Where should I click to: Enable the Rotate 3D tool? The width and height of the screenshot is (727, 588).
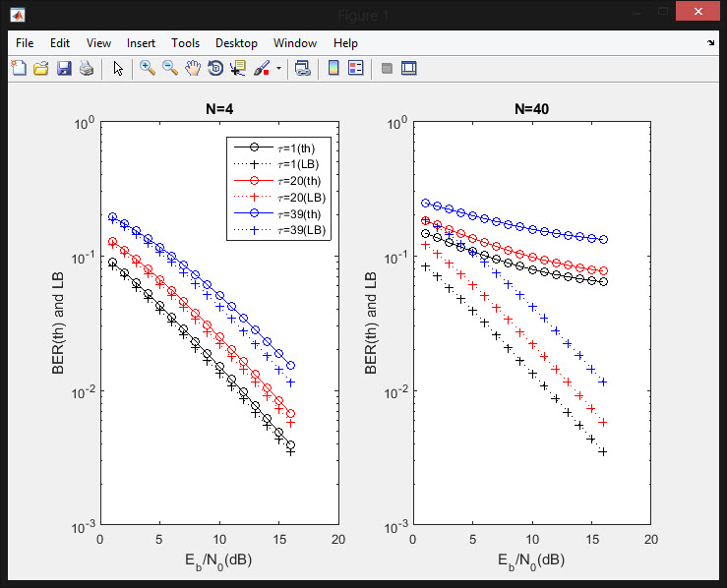[215, 68]
